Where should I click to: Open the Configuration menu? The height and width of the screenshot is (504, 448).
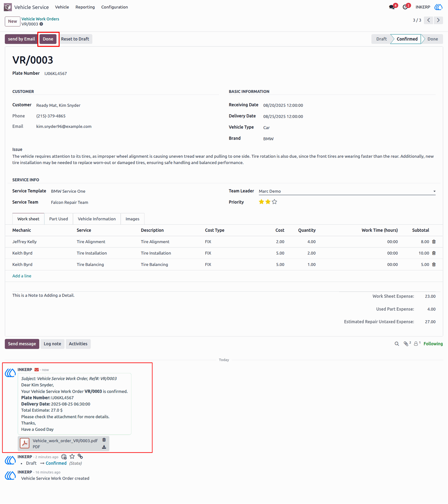[115, 7]
